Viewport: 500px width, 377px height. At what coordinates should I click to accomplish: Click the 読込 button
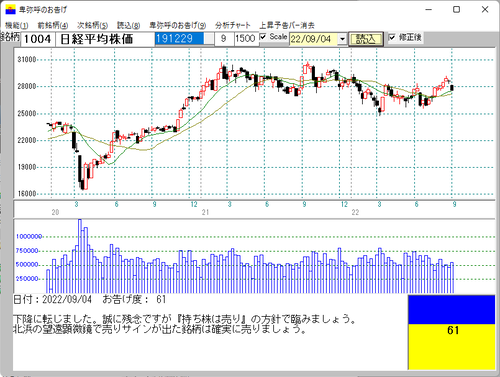[x=366, y=39]
